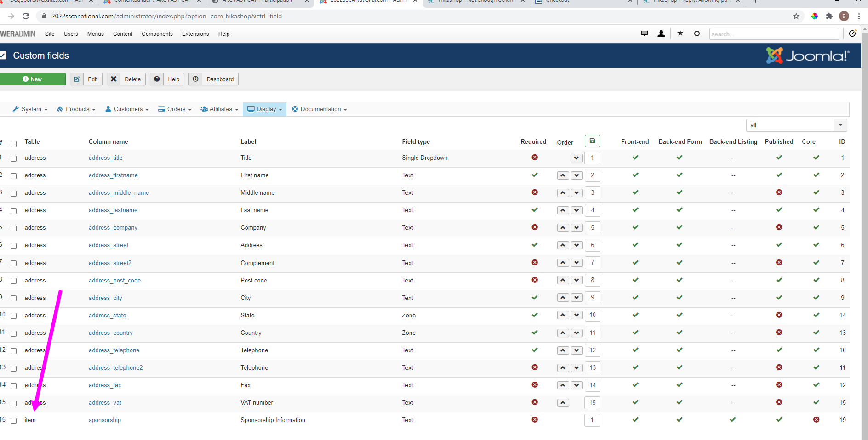Check the address_city row checkbox
This screenshot has height=440, width=868.
14,298
